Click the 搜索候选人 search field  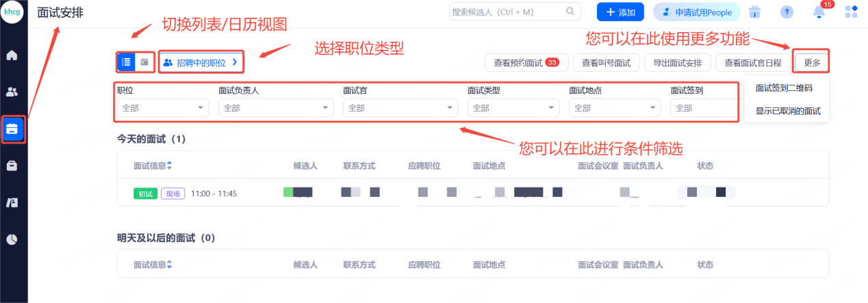507,12
